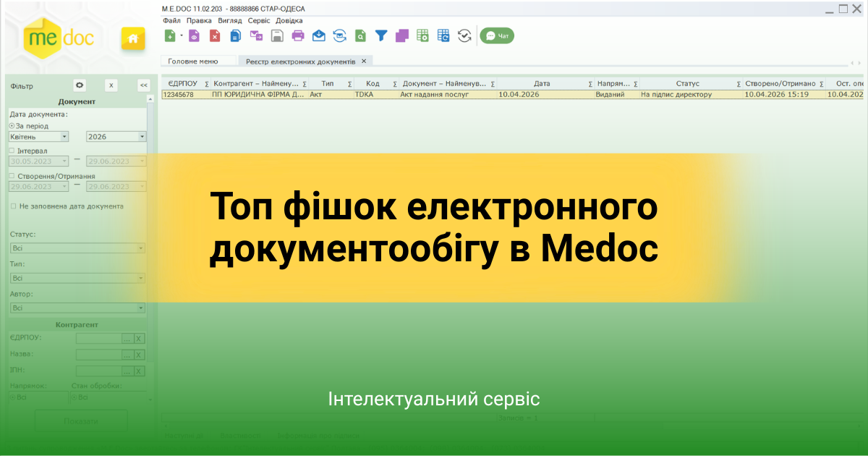Sync mail with the circular envelope icon
The width and height of the screenshot is (868, 456).
(x=340, y=35)
